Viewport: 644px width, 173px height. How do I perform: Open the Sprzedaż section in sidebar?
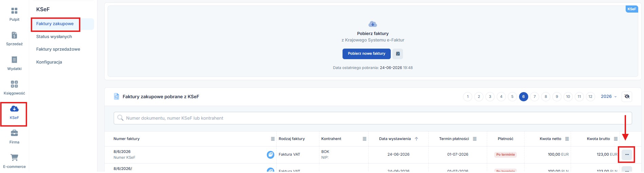[x=14, y=35]
